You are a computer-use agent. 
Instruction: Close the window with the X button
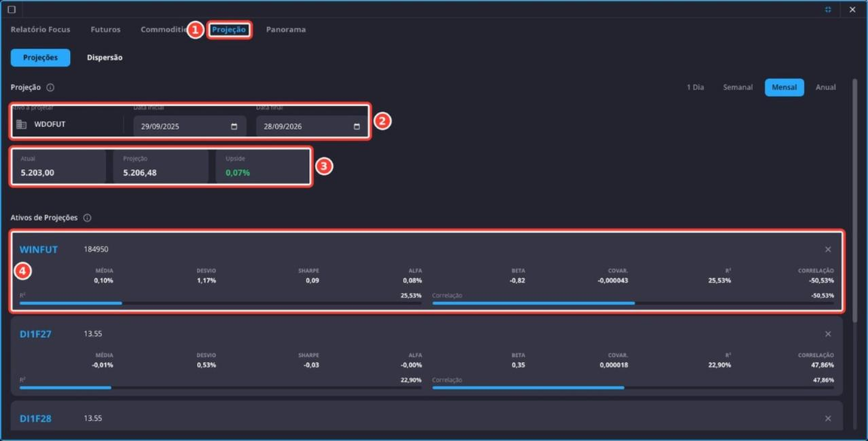(x=852, y=9)
